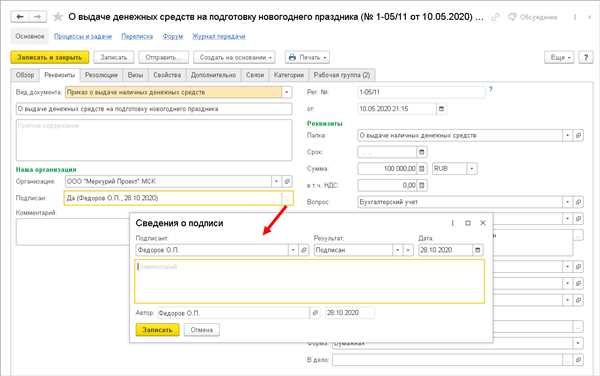Open more-actions menu of Сведения о подписи dialog
Screen dimensions: 600x376
tap(453, 223)
